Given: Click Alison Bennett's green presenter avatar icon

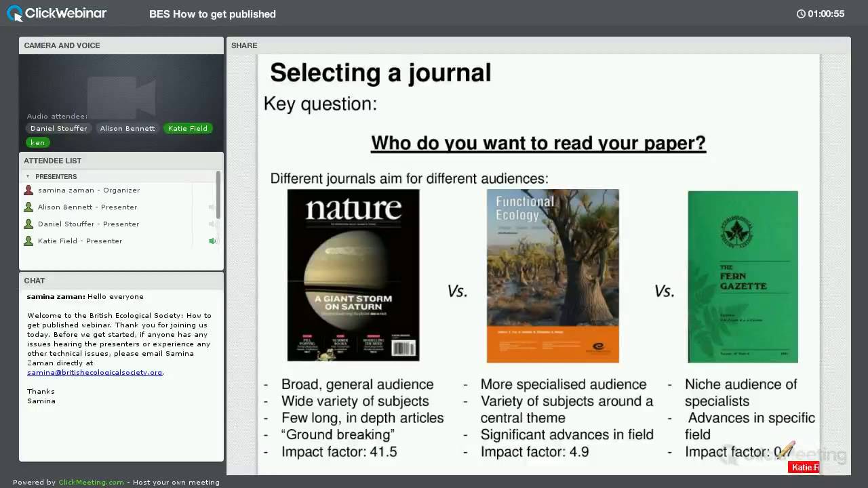Looking at the screenshot, I should 28,207.
